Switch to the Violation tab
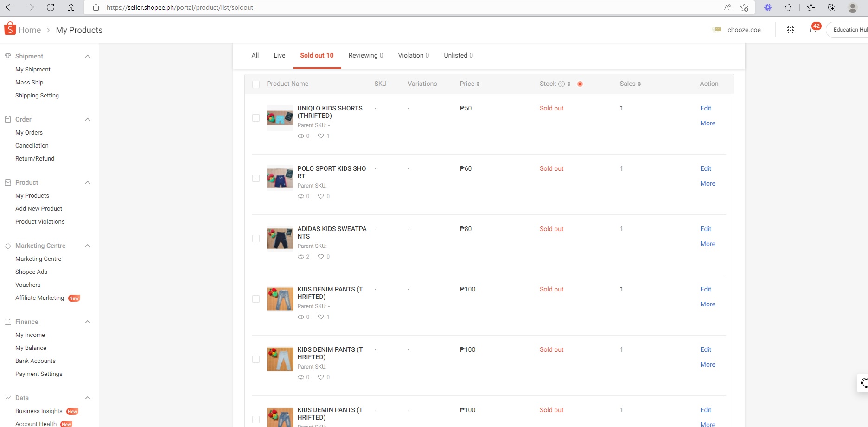This screenshot has width=868, height=427. coord(413,55)
